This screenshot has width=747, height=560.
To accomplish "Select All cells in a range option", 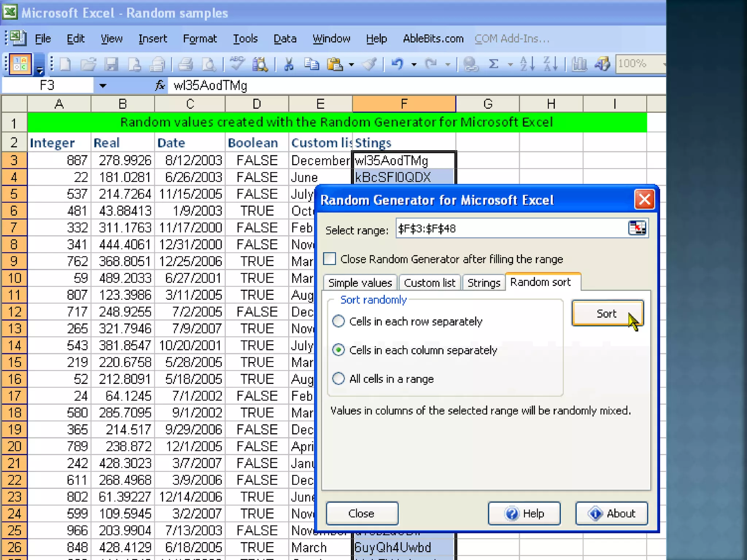I will point(338,378).
